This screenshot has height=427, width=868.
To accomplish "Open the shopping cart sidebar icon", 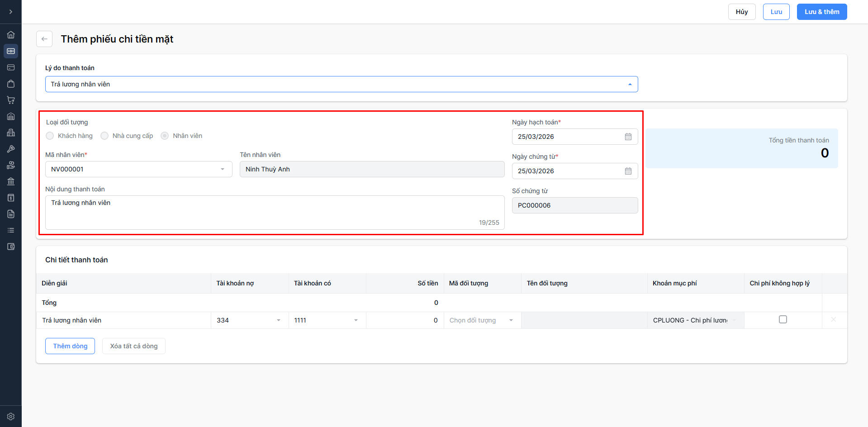I will 11,100.
